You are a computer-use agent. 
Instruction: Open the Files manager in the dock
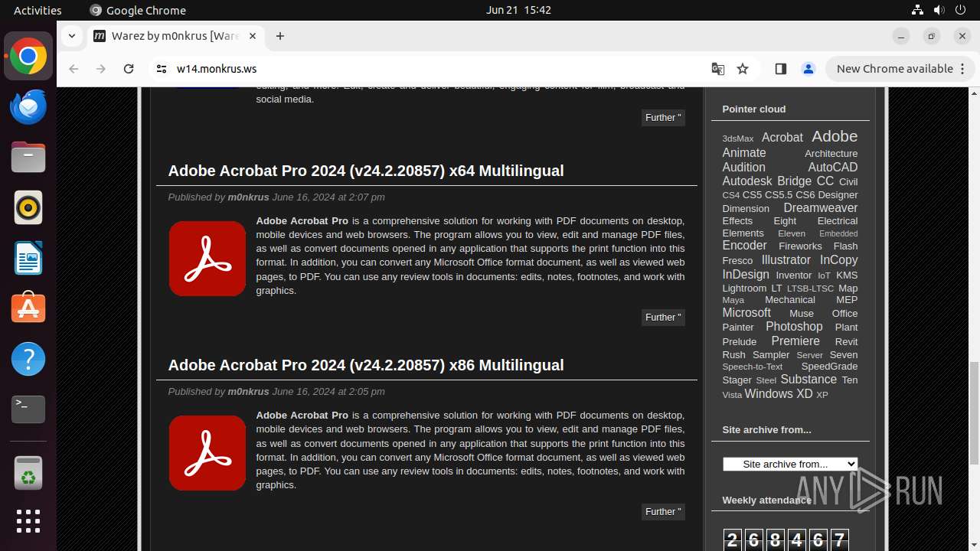[x=28, y=158]
